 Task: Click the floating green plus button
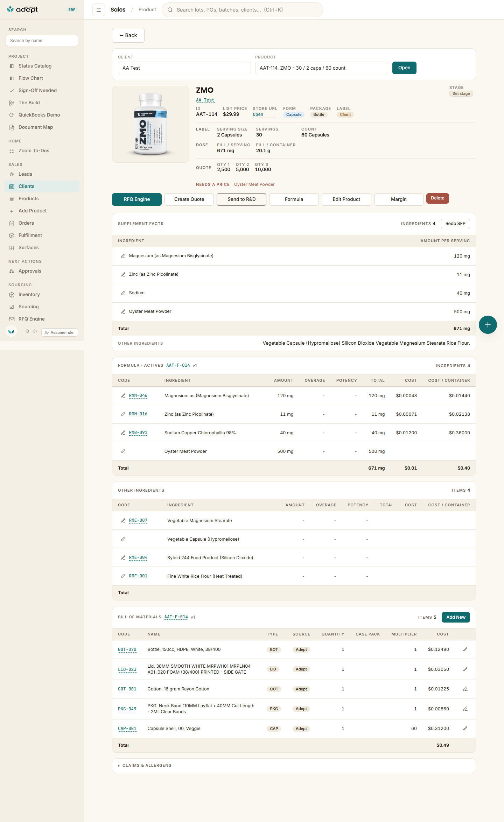click(x=488, y=325)
